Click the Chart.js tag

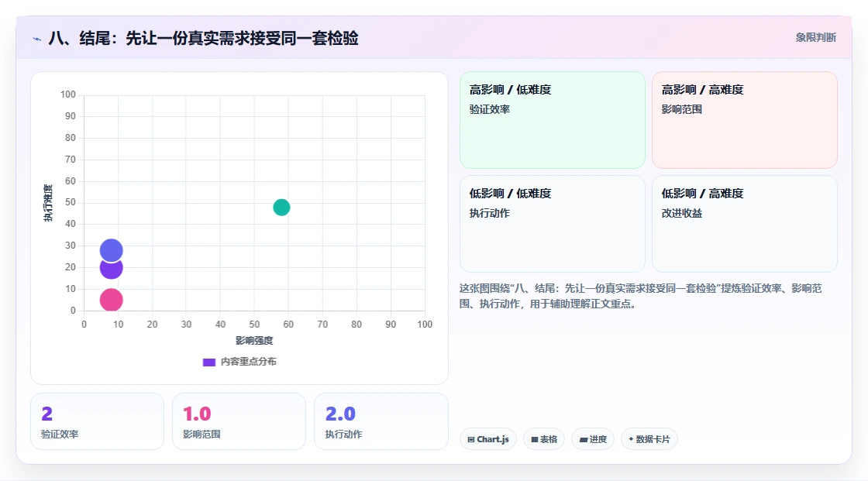(488, 439)
